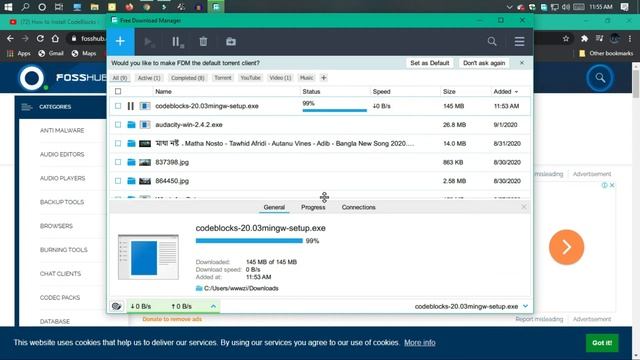This screenshot has height=360, width=640.
Task: Click the Chrome back arrow
Action: (10, 38)
